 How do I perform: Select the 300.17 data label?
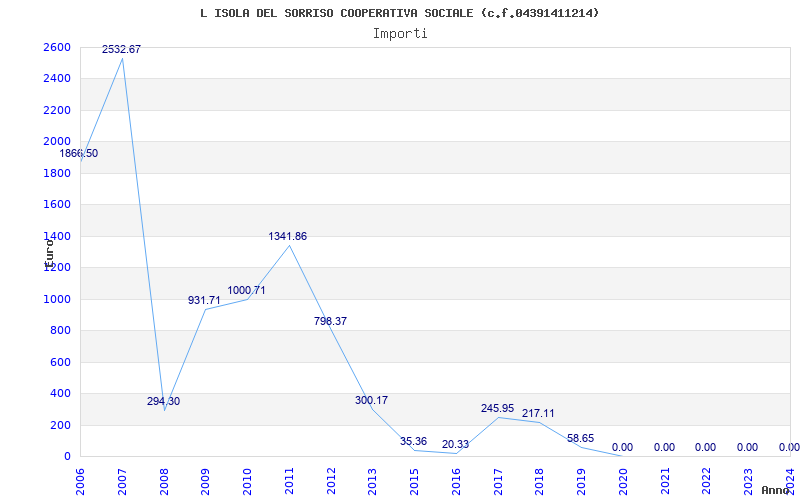[371, 401]
